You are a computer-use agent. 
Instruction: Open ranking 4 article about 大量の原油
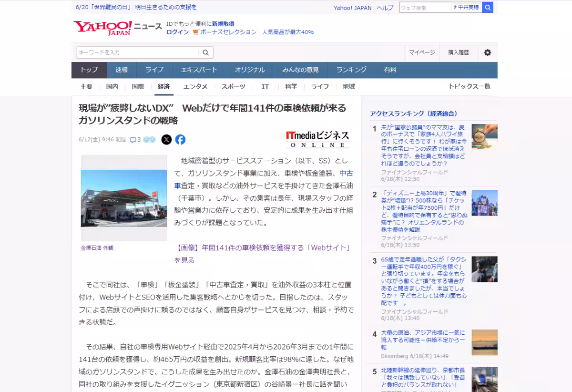(x=423, y=340)
